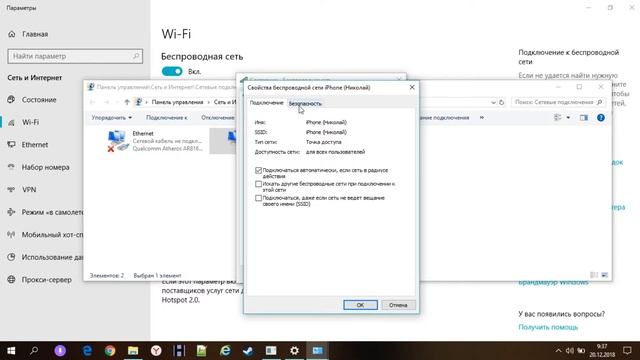Viewport: 640px width, 360px height.
Task: Open taskbar search icon
Action: (x=34, y=351)
